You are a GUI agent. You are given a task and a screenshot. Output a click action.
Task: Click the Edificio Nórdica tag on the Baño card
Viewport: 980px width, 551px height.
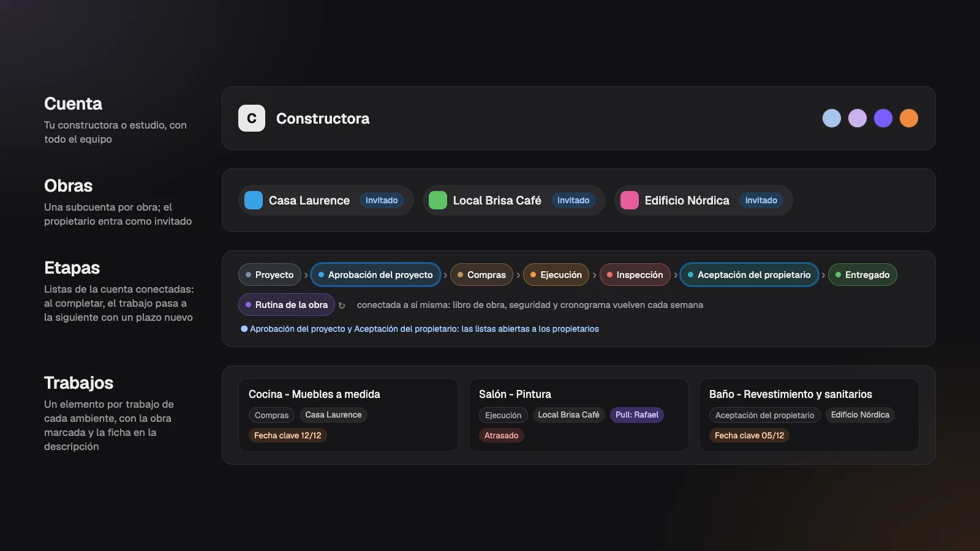coord(860,415)
